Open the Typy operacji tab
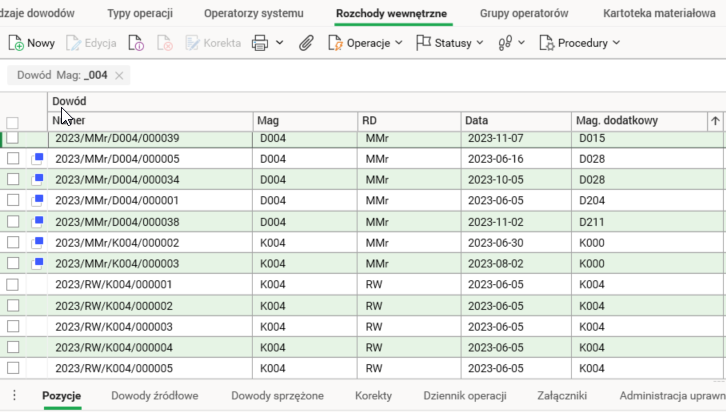Image resolution: width=726 pixels, height=412 pixels. click(x=140, y=13)
